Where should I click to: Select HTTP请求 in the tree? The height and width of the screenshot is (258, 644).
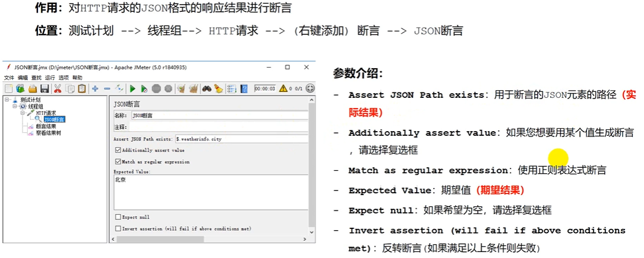(46, 113)
